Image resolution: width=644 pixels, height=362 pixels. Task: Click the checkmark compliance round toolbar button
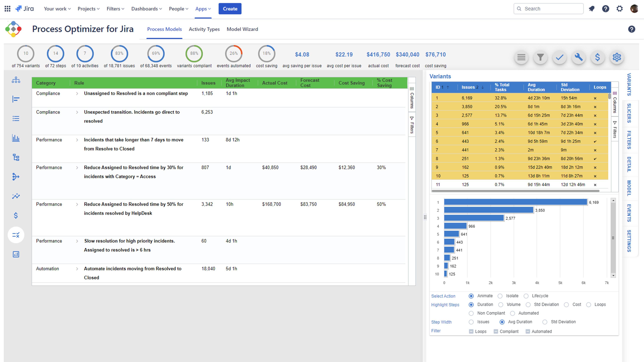559,57
